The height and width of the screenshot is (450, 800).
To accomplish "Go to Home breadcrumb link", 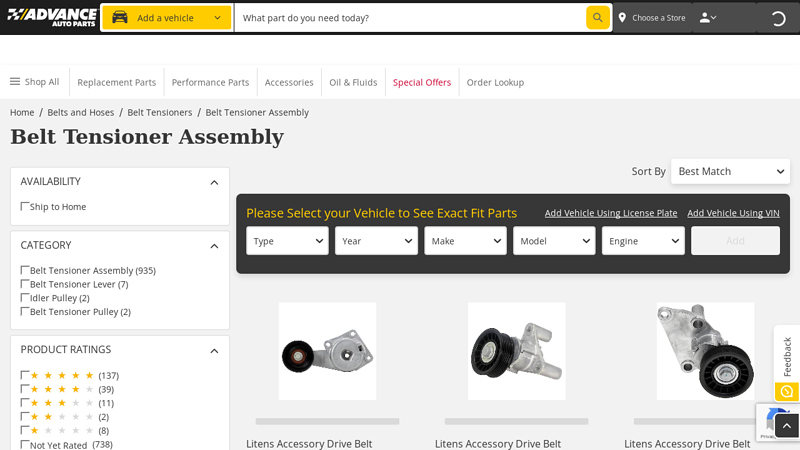I will (22, 112).
